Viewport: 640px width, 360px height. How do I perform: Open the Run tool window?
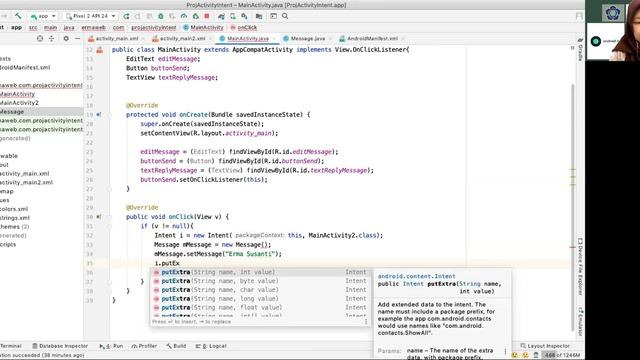[111, 346]
